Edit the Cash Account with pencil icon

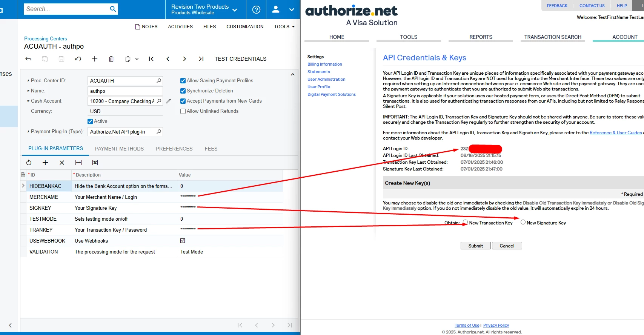[x=169, y=101]
